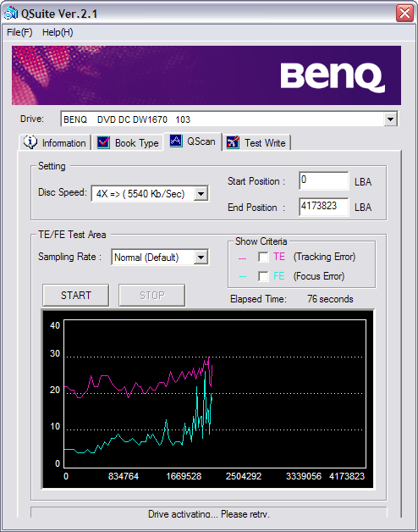Viewport: 418px width, 532px height.
Task: Click the Start Position LBA input field
Action: point(324,180)
